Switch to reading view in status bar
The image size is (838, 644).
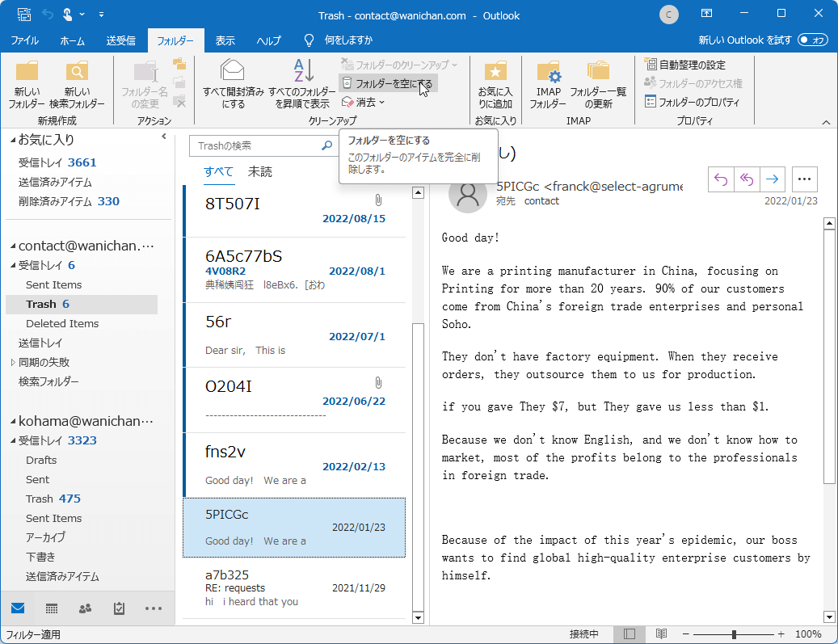[x=661, y=633]
